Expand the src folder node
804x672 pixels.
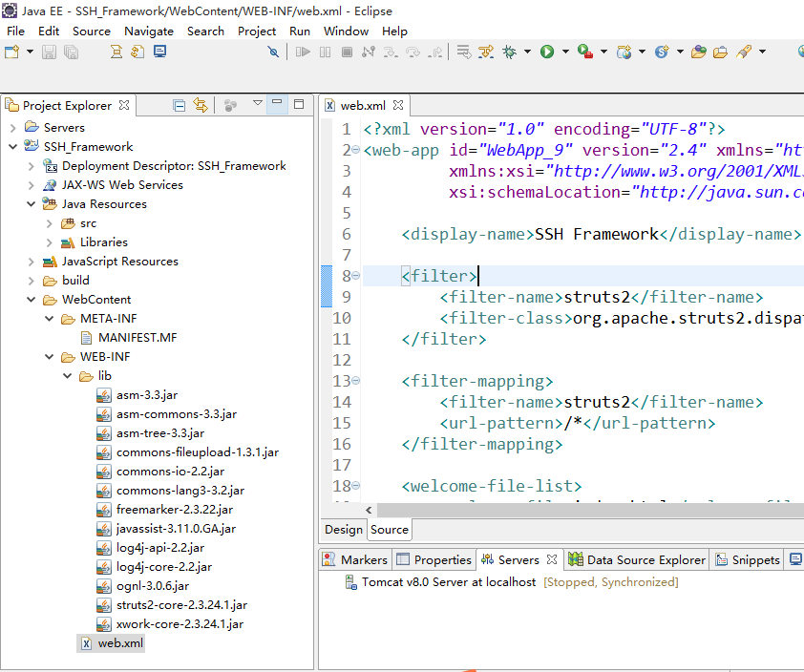pos(50,223)
